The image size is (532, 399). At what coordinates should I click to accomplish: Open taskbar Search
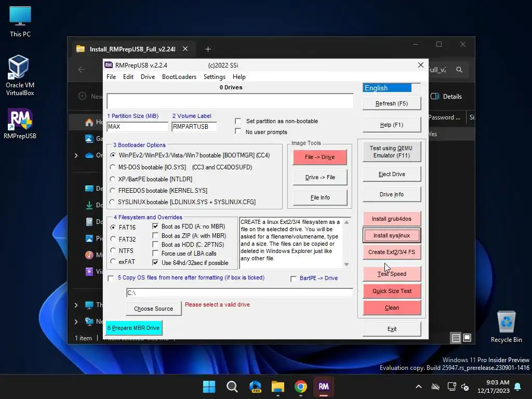point(232,387)
